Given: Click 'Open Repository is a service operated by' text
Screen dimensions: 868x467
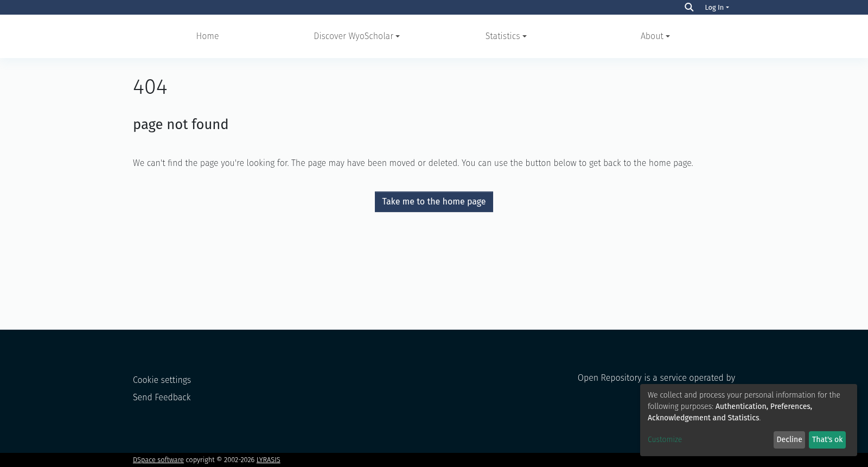Looking at the screenshot, I should coord(656,378).
